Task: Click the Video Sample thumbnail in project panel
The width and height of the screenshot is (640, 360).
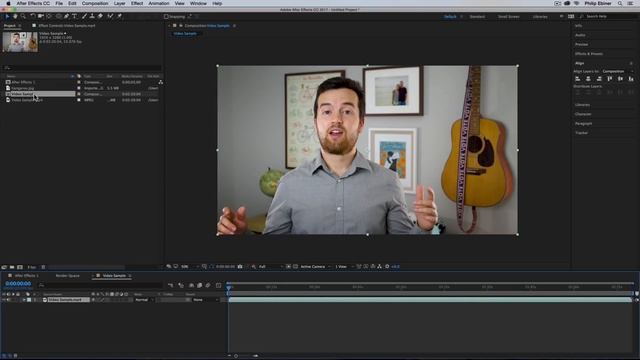Action: click(20, 42)
